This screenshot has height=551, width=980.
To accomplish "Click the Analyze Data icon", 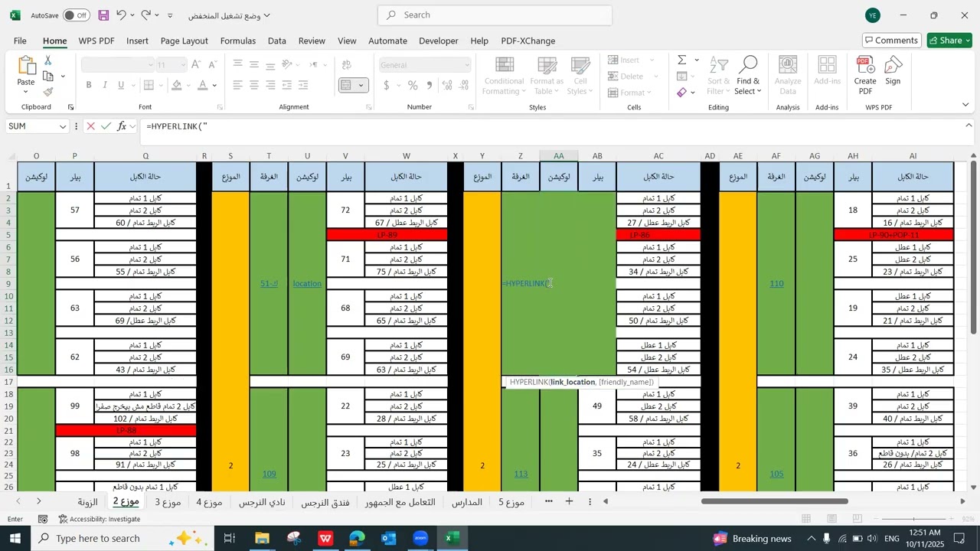I will pyautogui.click(x=788, y=76).
